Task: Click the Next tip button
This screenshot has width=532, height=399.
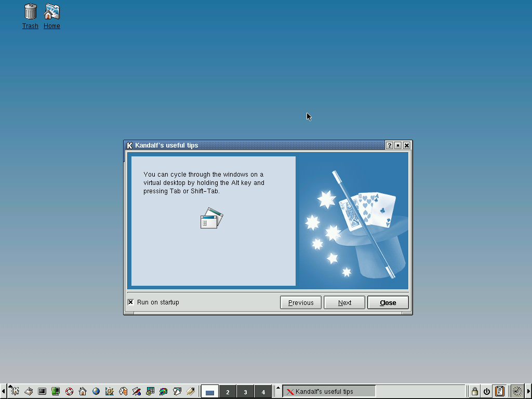Action: click(x=344, y=302)
